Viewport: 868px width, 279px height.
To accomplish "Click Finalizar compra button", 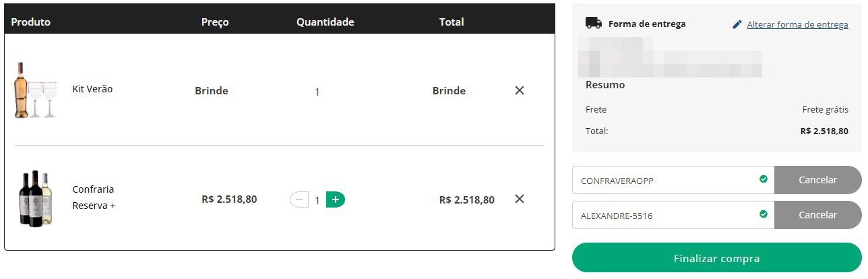I will [x=717, y=258].
